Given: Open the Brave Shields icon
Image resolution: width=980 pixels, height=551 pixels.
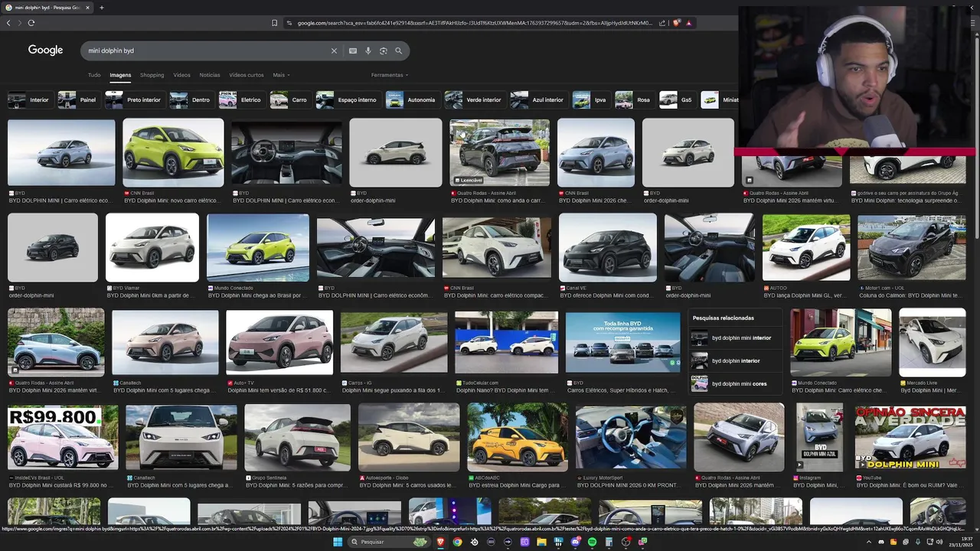Looking at the screenshot, I should (x=676, y=23).
